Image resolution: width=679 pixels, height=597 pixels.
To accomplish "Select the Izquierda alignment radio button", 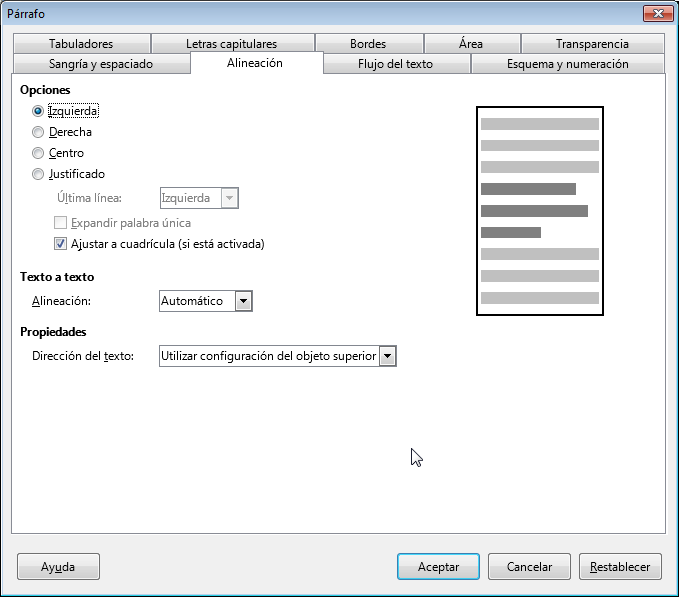I will coord(38,111).
